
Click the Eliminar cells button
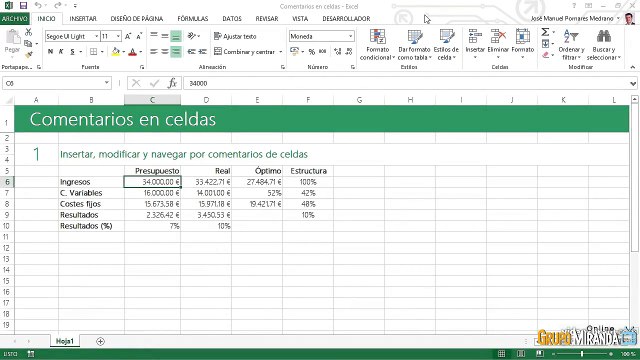(x=498, y=44)
